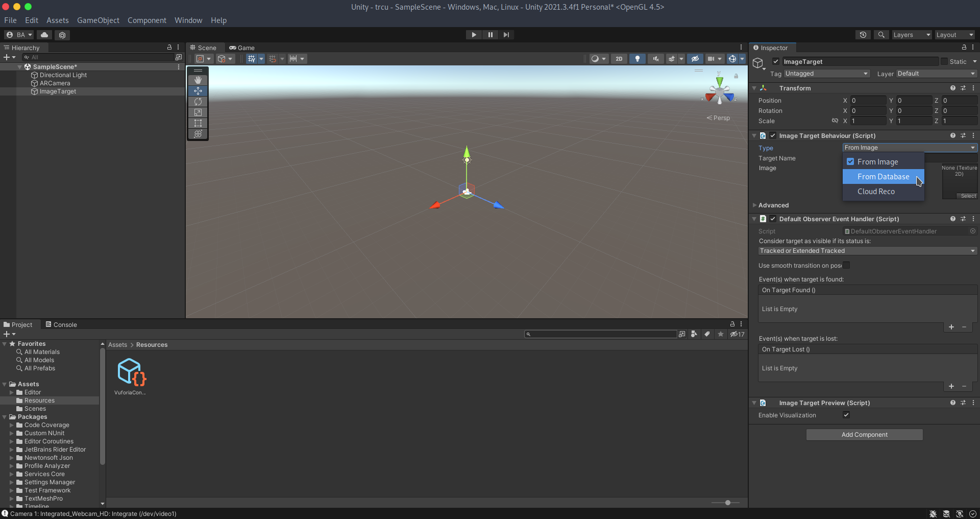Click the Project search field

(x=601, y=334)
